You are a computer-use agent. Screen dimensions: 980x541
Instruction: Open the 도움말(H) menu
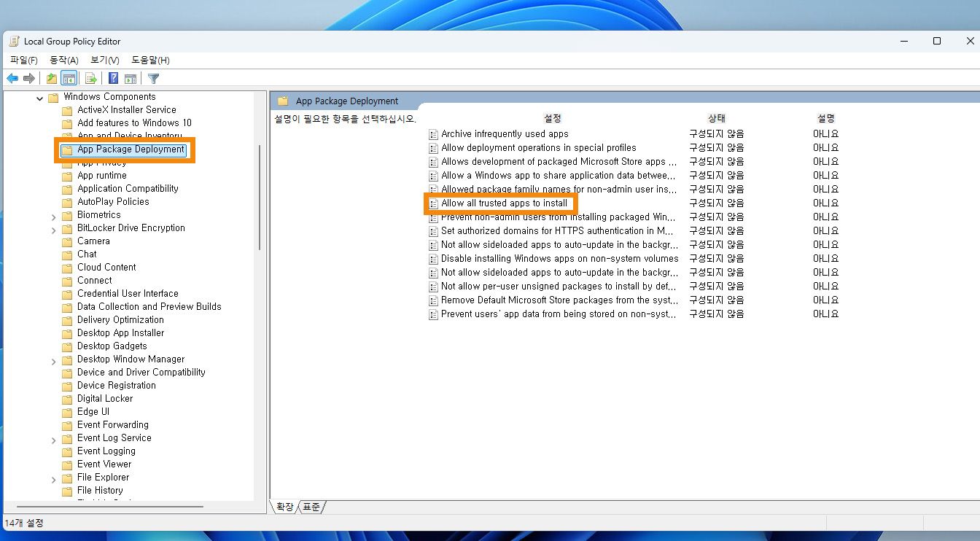pyautogui.click(x=150, y=60)
